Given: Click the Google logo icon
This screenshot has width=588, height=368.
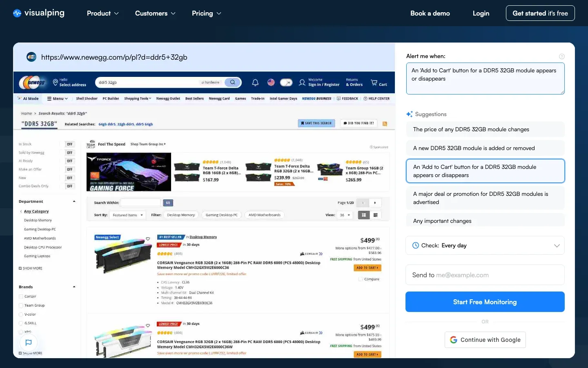Looking at the screenshot, I should tap(454, 340).
